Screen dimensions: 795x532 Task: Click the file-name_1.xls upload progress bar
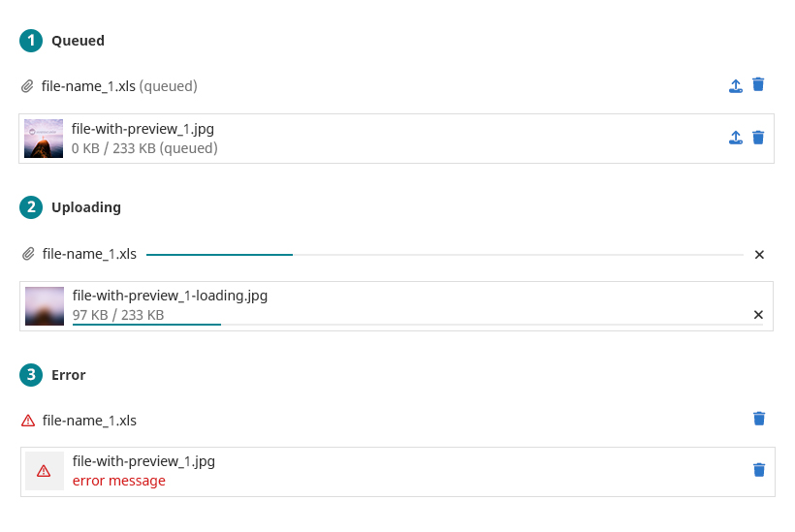(x=445, y=254)
